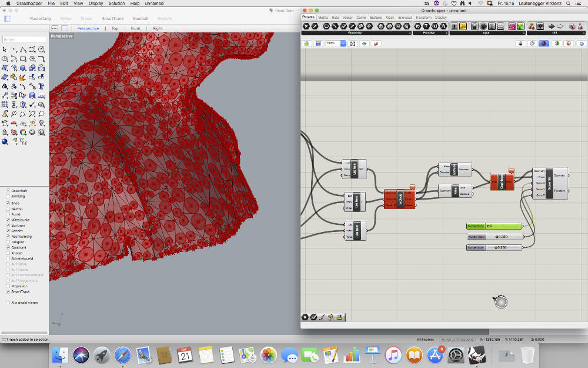
Task: Enable the Punkt object snap checkbox
Action: pyautogui.click(x=8, y=214)
